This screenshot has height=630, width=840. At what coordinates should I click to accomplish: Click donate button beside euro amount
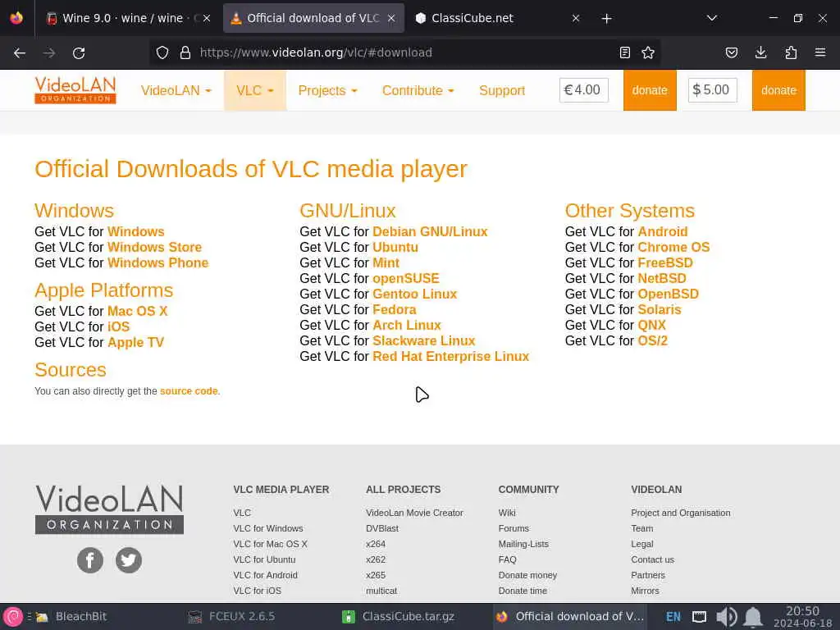pos(650,90)
